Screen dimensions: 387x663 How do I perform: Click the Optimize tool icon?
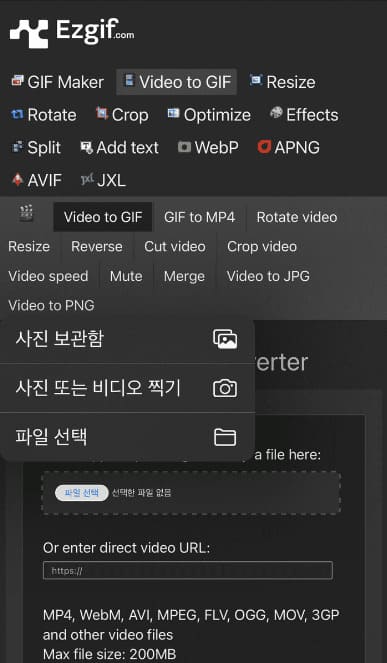[x=173, y=113]
